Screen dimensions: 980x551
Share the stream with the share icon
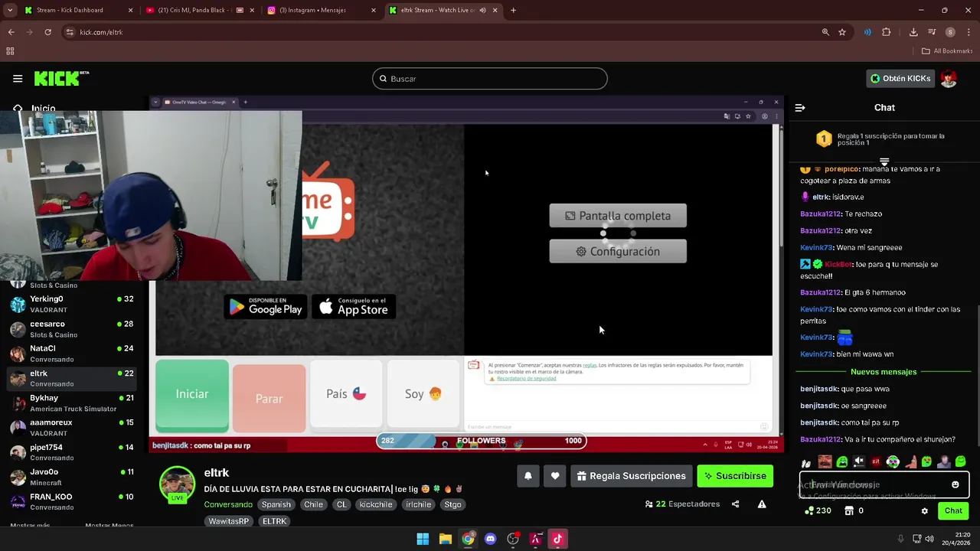(735, 504)
